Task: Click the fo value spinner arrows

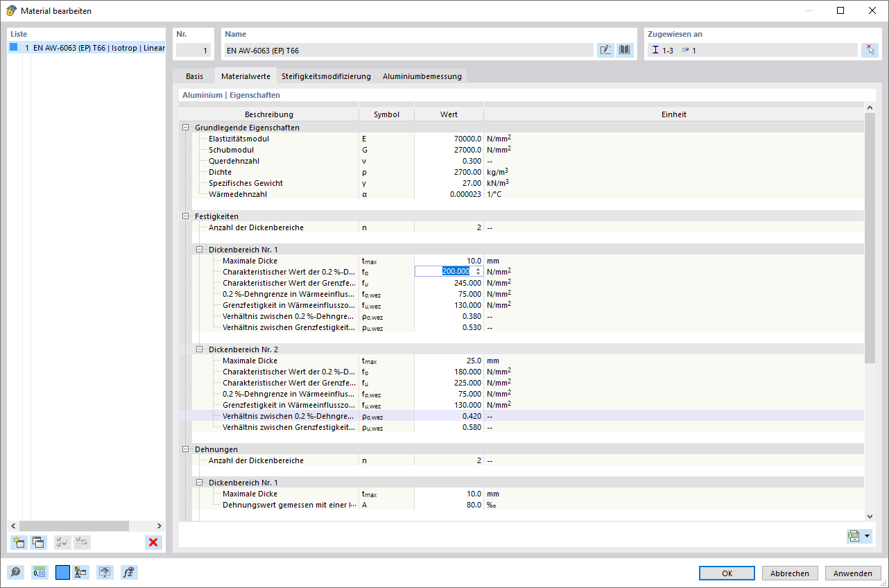Action: click(477, 271)
